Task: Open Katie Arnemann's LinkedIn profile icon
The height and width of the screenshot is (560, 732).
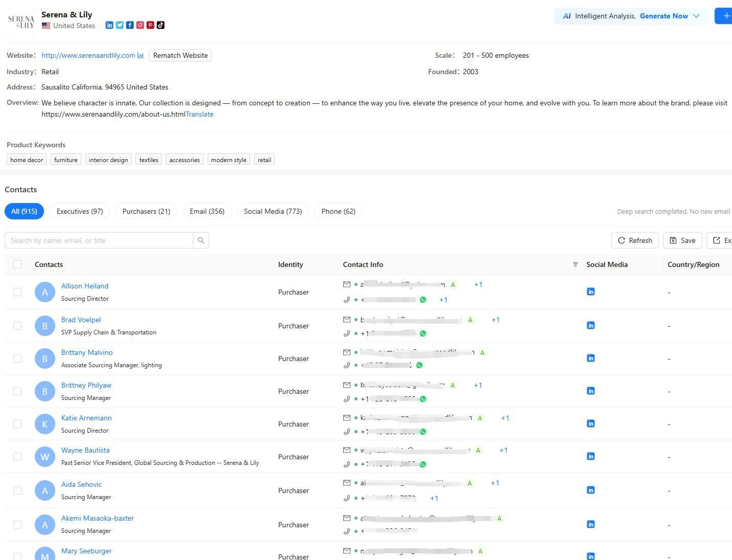Action: point(591,423)
